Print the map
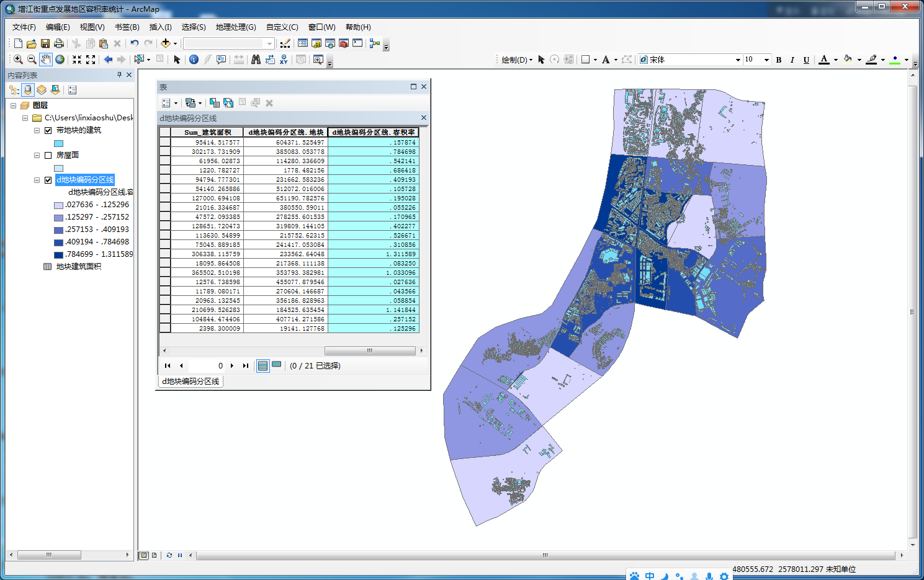The width and height of the screenshot is (924, 580). coord(59,43)
